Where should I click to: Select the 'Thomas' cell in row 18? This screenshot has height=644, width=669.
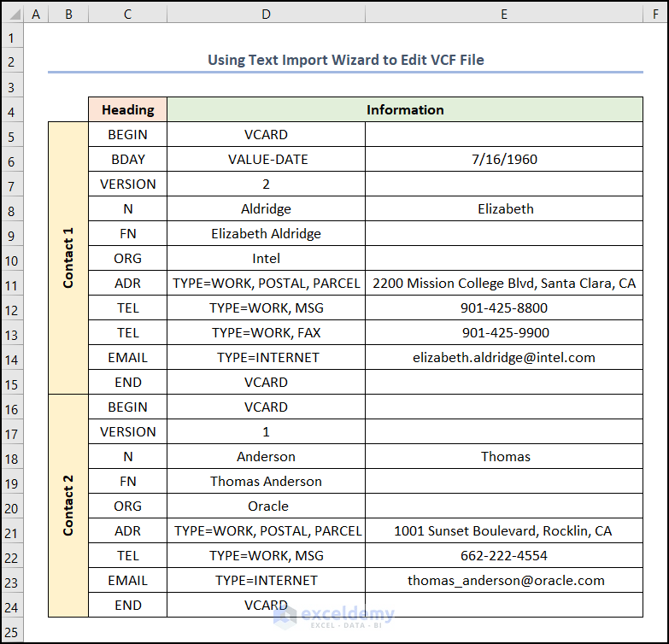[x=504, y=457]
